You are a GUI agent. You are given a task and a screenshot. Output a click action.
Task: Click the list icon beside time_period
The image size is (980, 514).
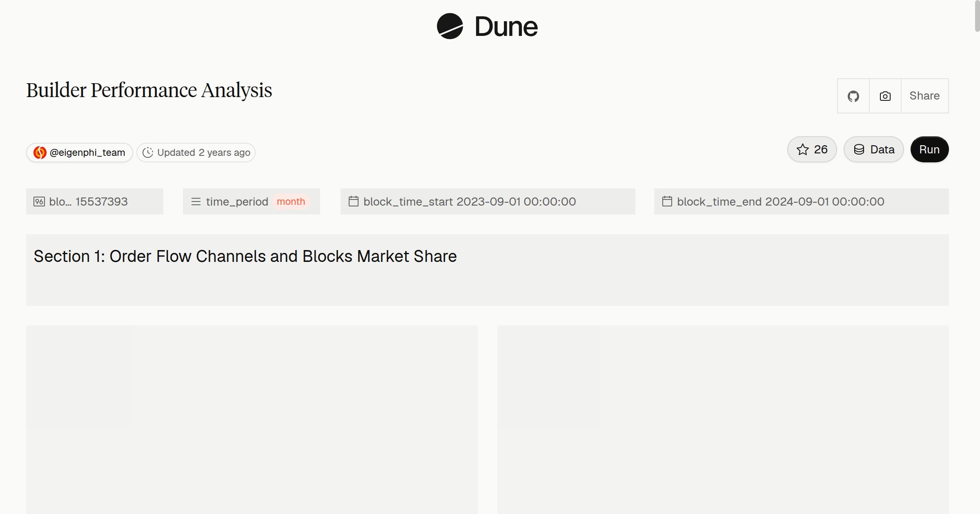[196, 202]
